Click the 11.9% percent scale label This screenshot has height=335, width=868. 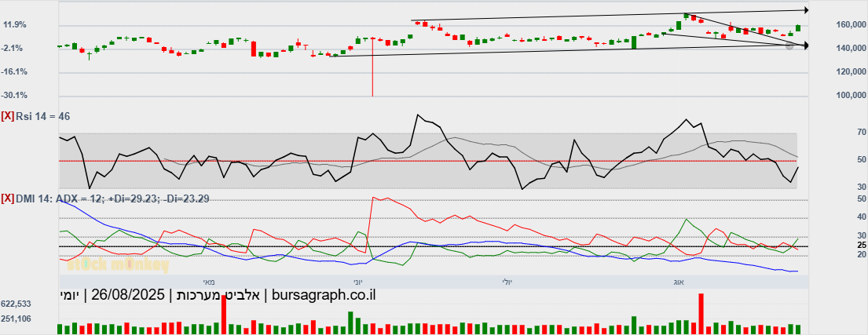point(15,25)
